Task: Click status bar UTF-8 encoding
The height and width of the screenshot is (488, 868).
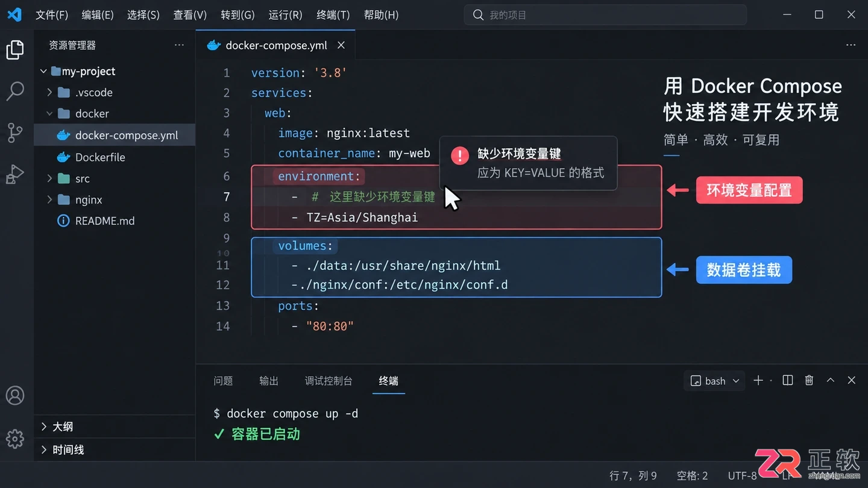Action: [x=742, y=476]
